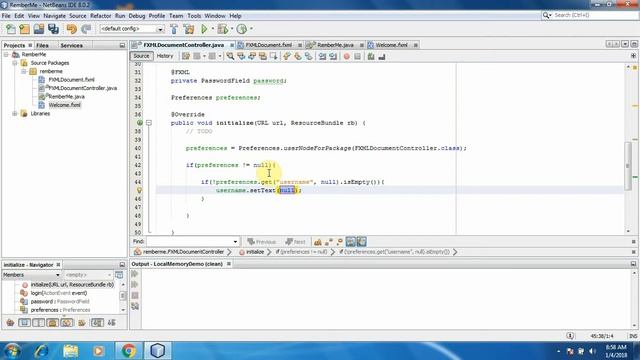Collapse the Source Packages node
640x360 pixels.
pos(15,63)
